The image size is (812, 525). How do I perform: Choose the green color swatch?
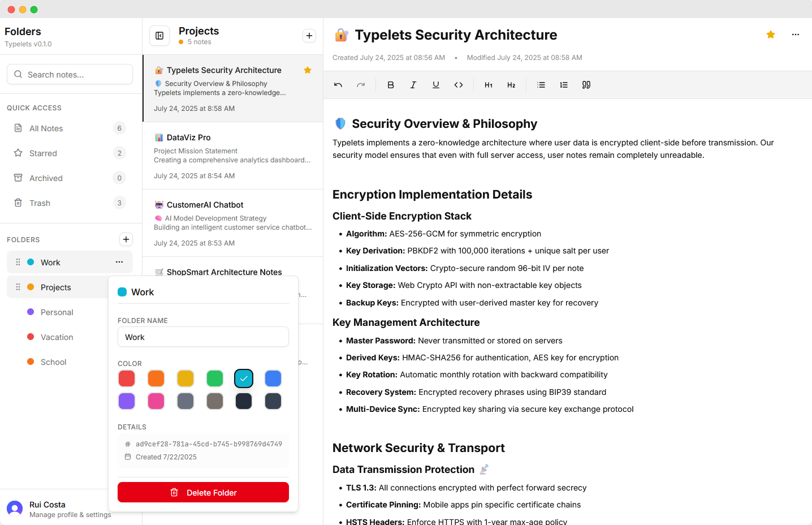pos(215,378)
